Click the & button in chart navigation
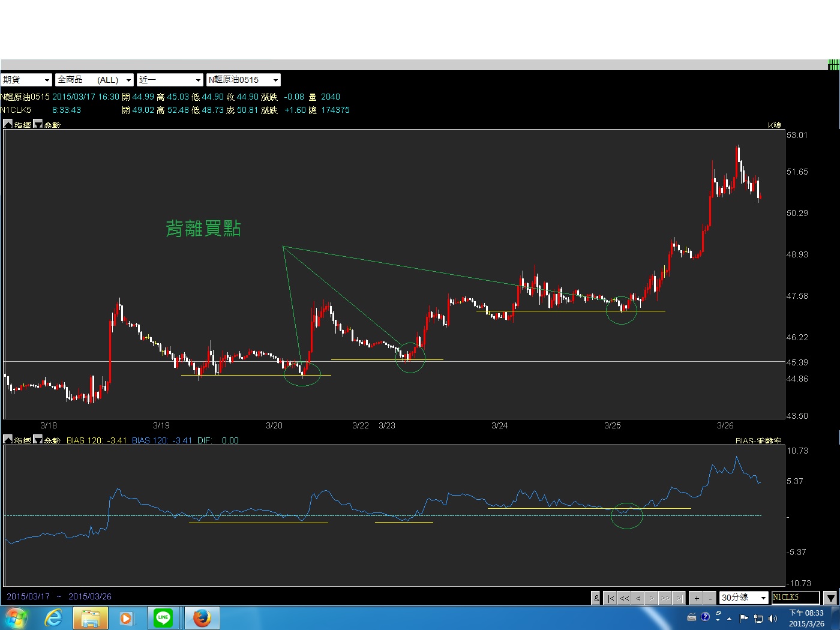 596,598
